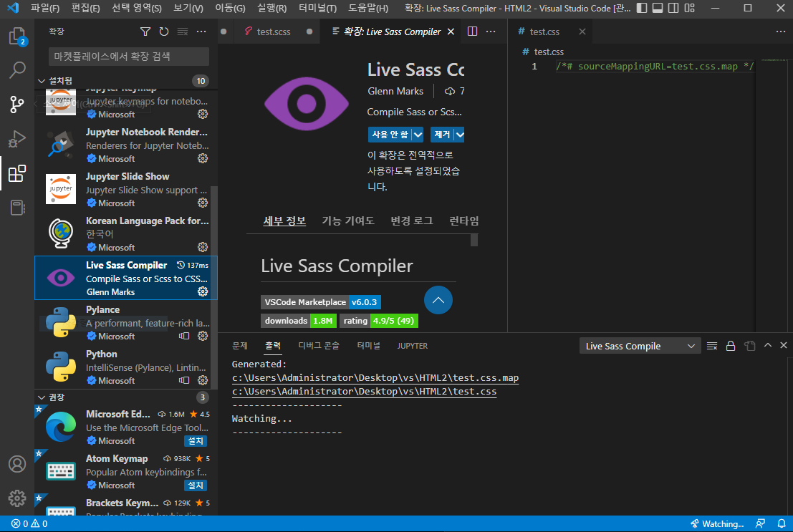
Task: Open more actions for test.css editor group
Action: pyautogui.click(x=781, y=32)
